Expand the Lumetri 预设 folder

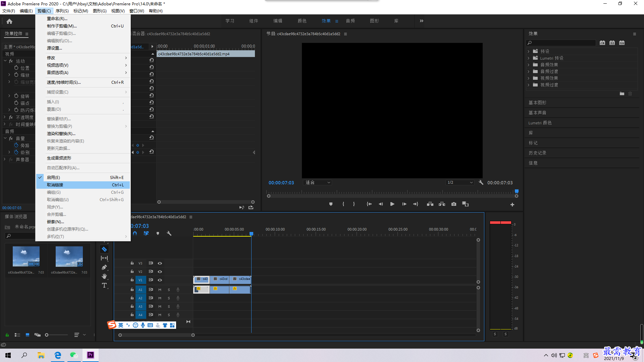pos(528,58)
